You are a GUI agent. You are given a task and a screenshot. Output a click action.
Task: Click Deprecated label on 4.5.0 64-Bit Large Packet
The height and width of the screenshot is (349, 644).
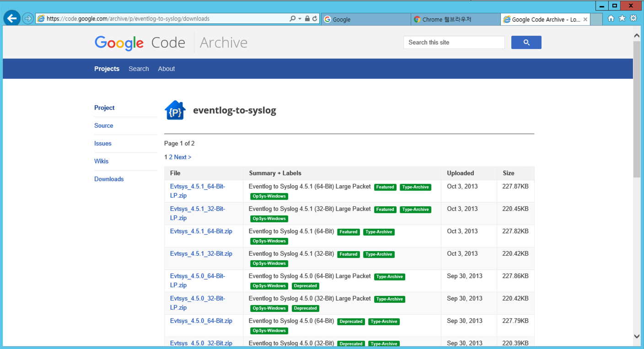pyautogui.click(x=305, y=286)
